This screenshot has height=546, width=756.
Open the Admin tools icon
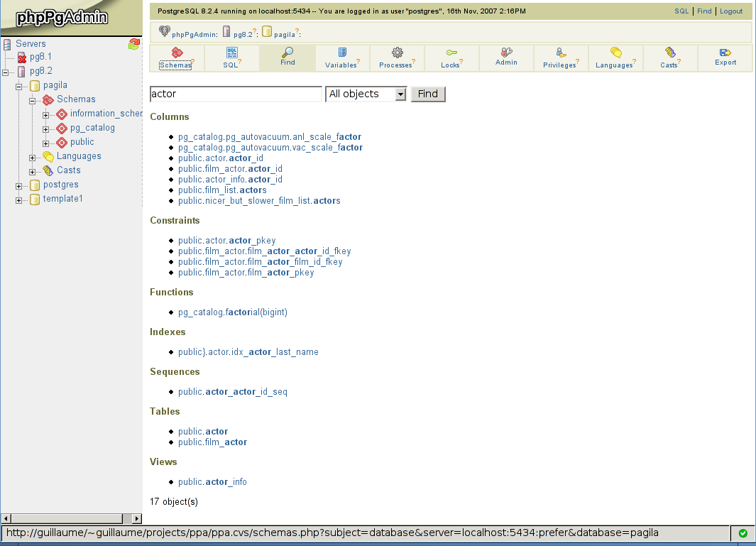click(506, 53)
